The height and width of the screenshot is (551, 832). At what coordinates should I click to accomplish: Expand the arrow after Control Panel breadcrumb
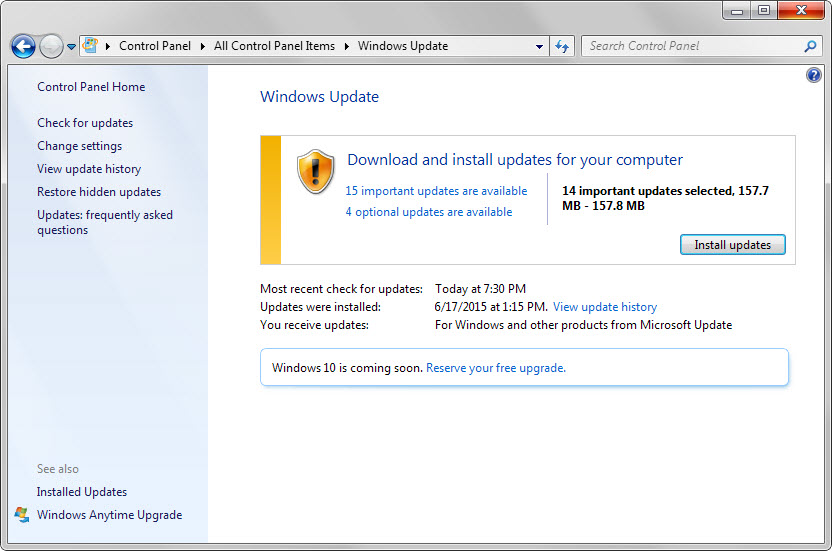[x=203, y=46]
